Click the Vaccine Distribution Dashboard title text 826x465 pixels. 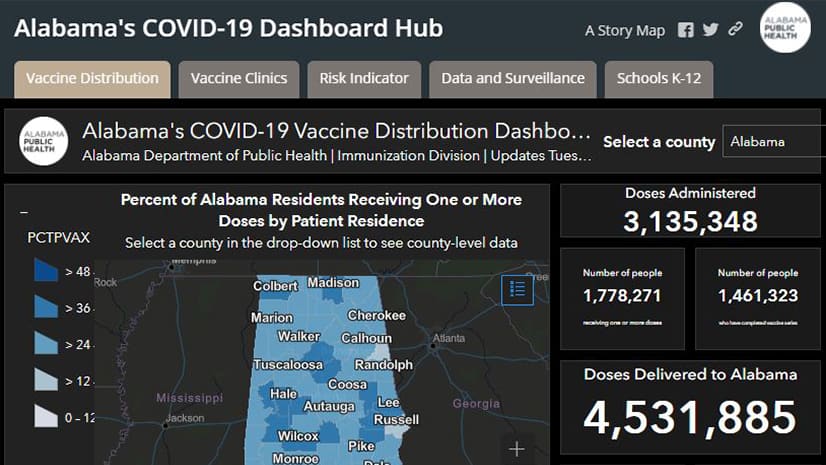click(337, 131)
